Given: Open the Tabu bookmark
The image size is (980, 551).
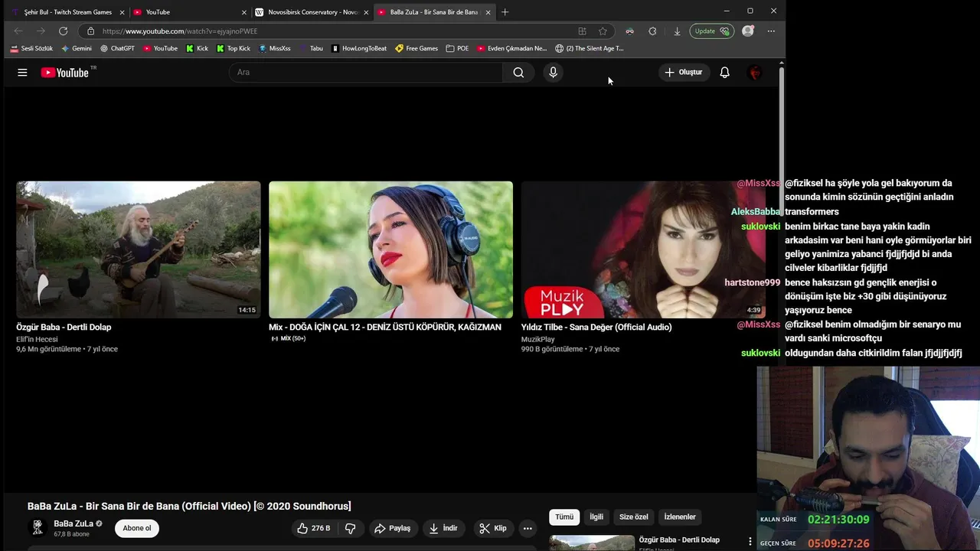Looking at the screenshot, I should tap(312, 48).
